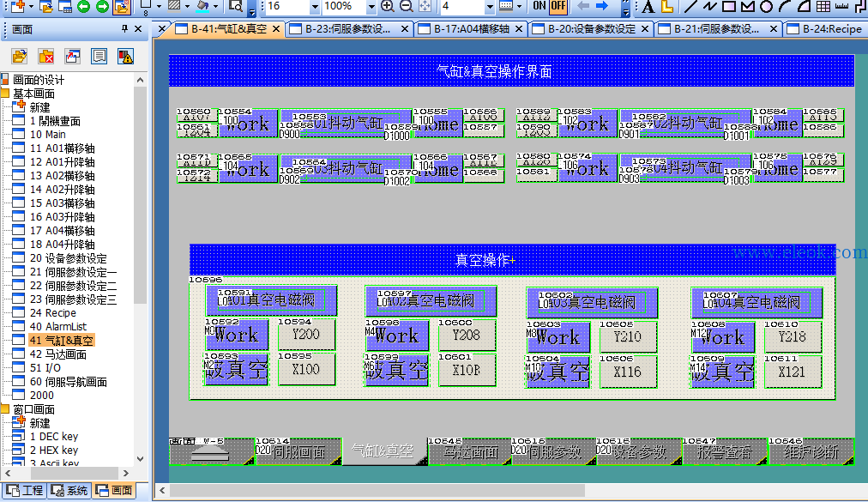Click the open screen icon in toolbar
The image size is (868, 502).
click(46, 7)
